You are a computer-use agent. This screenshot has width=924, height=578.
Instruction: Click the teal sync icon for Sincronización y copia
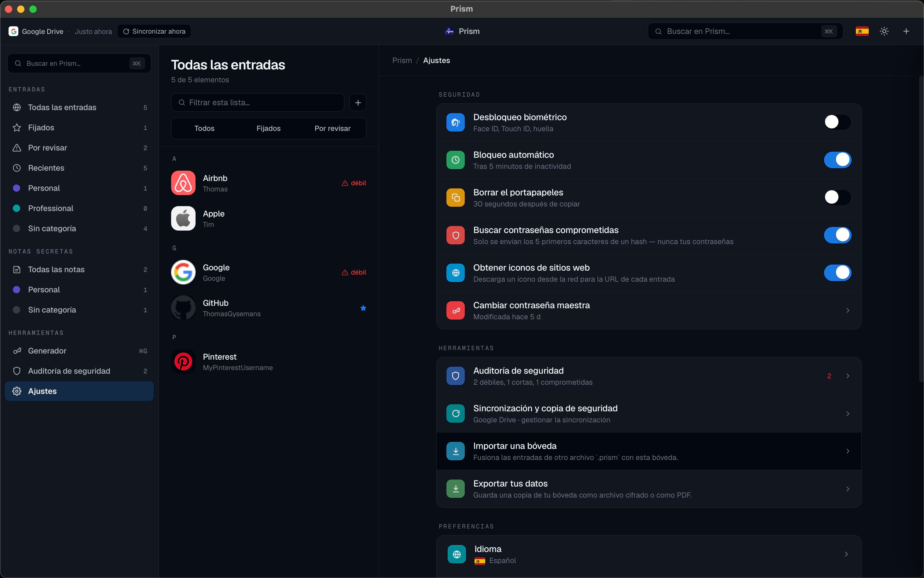click(456, 413)
